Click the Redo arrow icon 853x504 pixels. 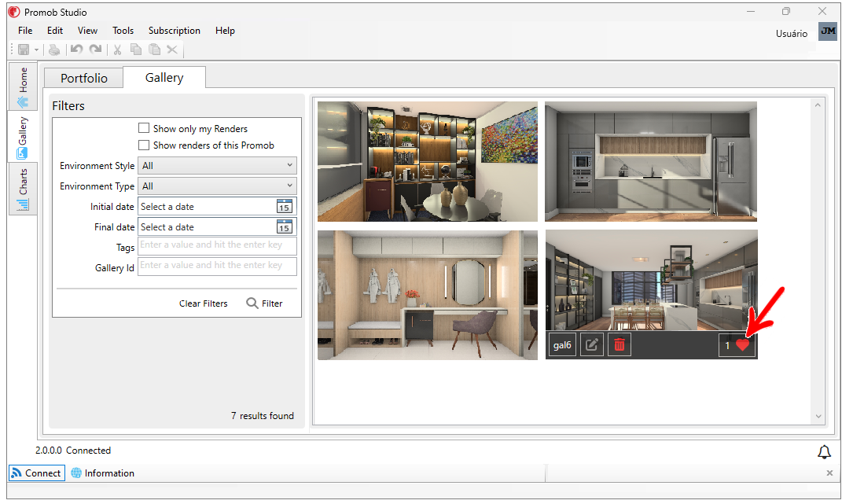[x=95, y=50]
